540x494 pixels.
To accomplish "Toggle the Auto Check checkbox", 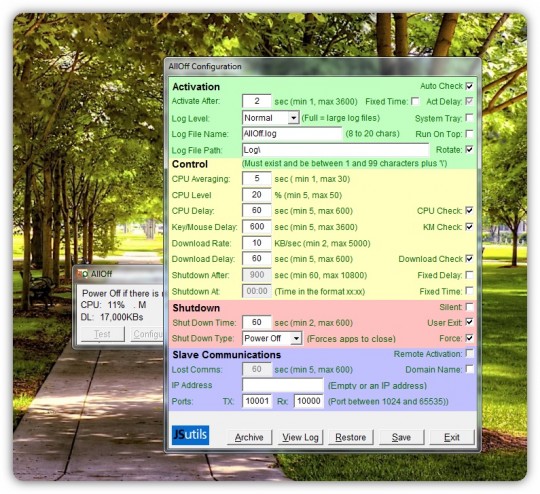I will (x=469, y=86).
